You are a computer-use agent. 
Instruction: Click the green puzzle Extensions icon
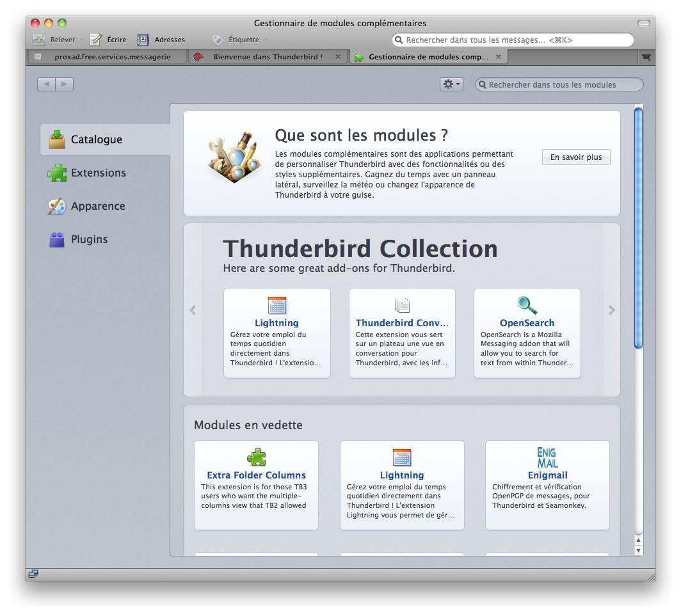57,173
